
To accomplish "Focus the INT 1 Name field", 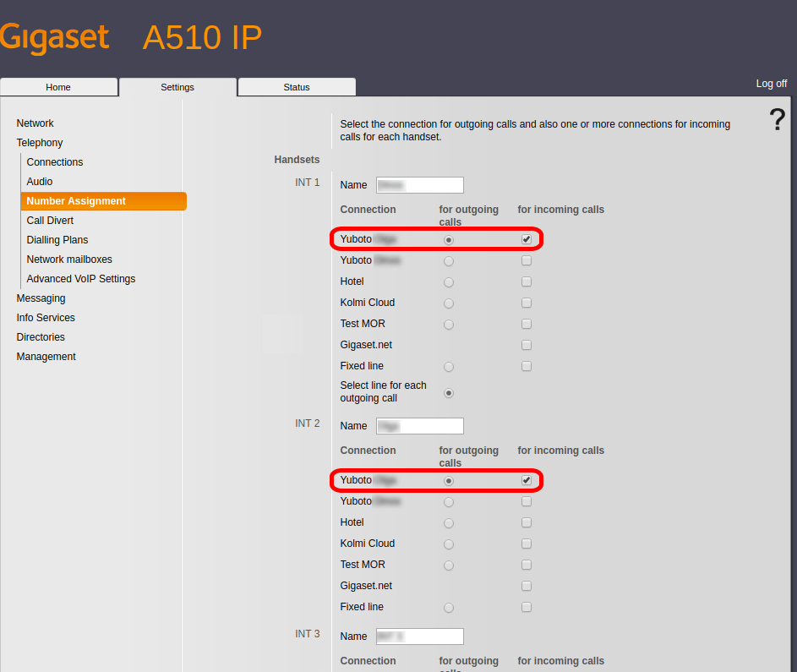I will pyautogui.click(x=420, y=185).
